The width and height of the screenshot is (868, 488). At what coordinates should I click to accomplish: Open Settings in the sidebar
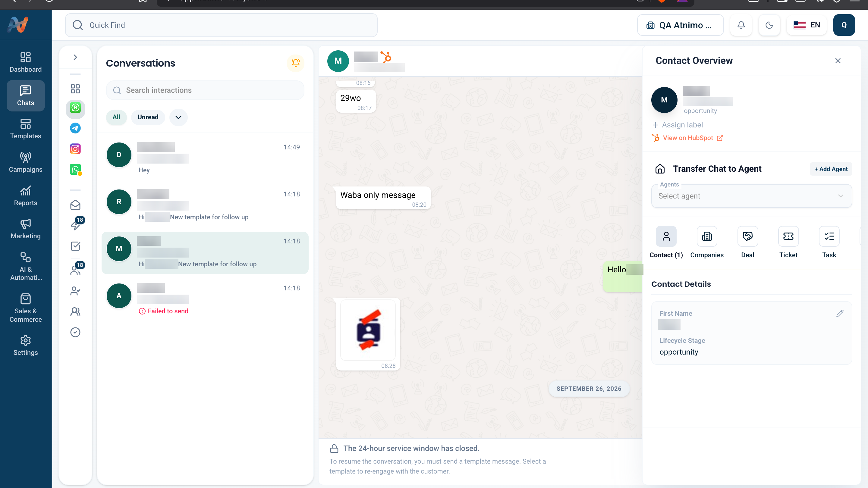(x=26, y=346)
